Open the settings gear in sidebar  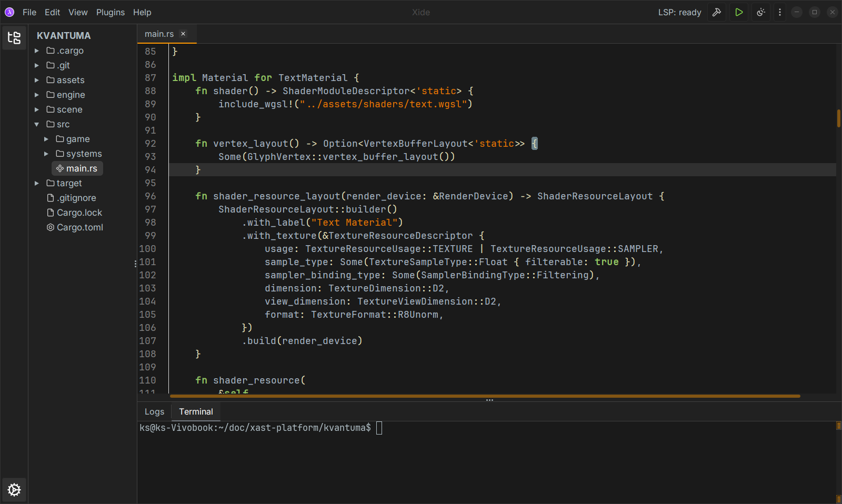[x=14, y=490]
